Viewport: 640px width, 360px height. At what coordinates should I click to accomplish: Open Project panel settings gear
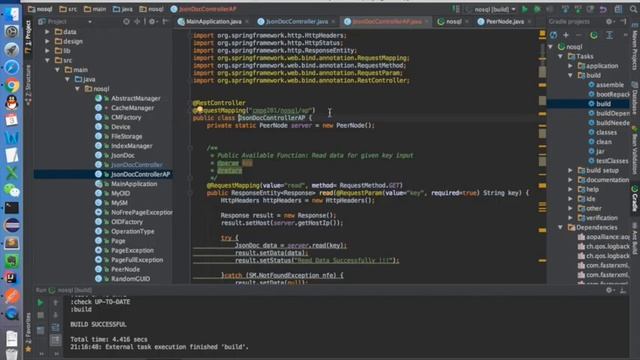click(152, 22)
